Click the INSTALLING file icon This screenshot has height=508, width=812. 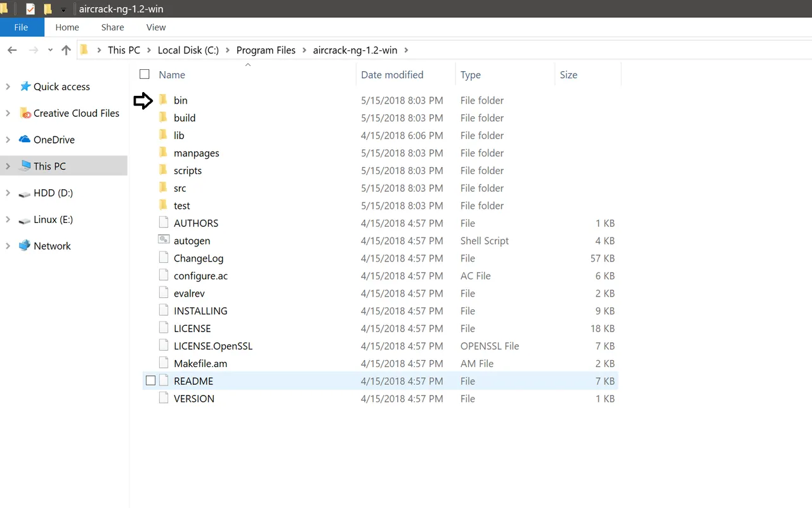click(164, 311)
